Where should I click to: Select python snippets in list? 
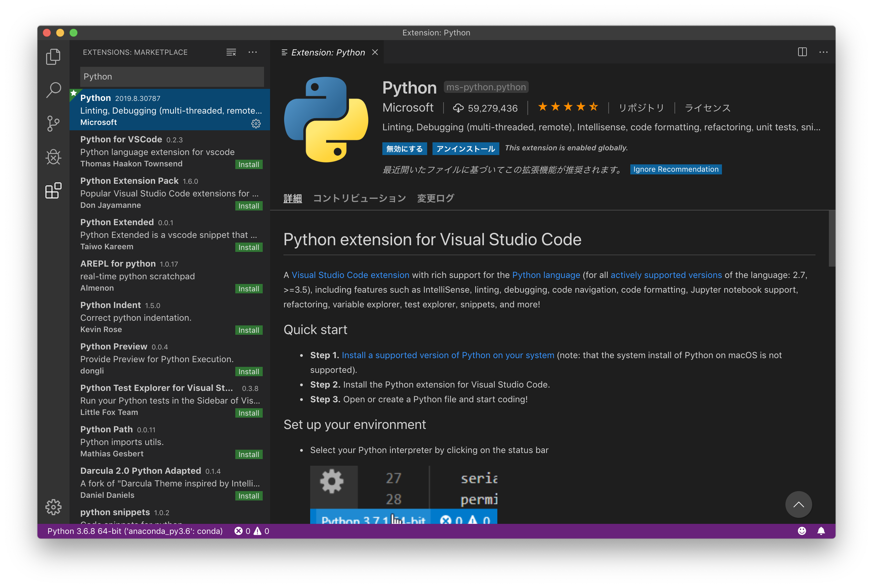coord(169,513)
